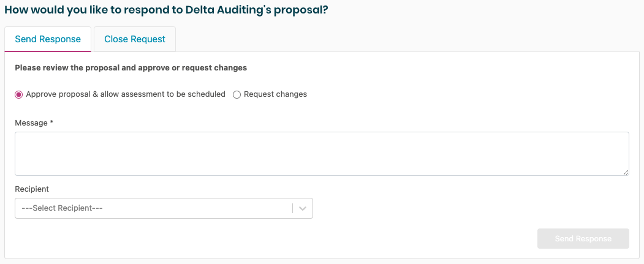Click the Delta Auditing proposal heading
The width and height of the screenshot is (644, 264).
click(x=166, y=10)
